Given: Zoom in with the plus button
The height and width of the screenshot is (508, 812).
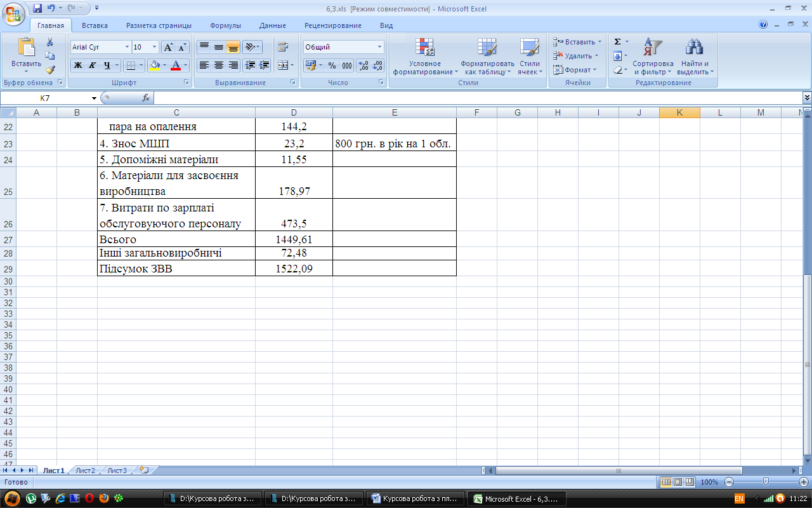Looking at the screenshot, I should (x=803, y=482).
